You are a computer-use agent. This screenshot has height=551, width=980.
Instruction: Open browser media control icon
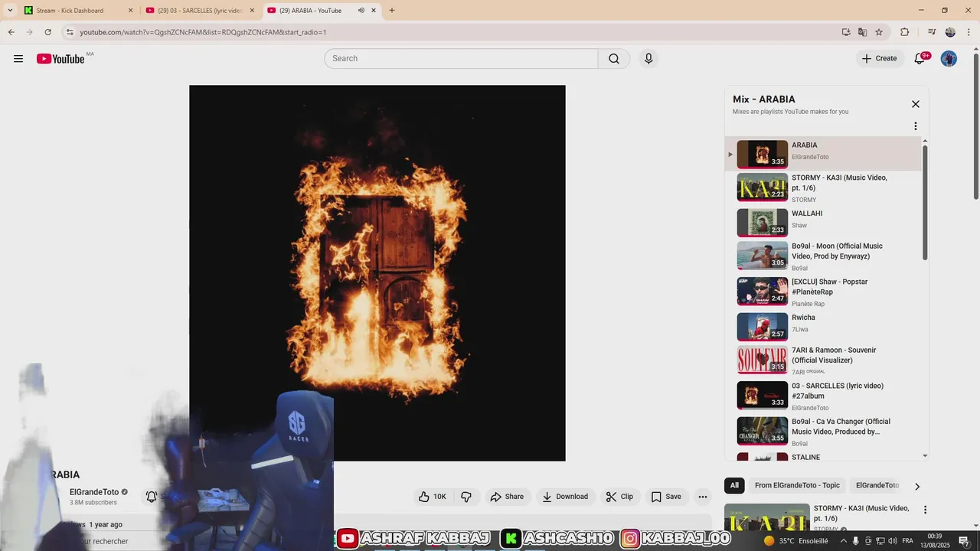932,32
